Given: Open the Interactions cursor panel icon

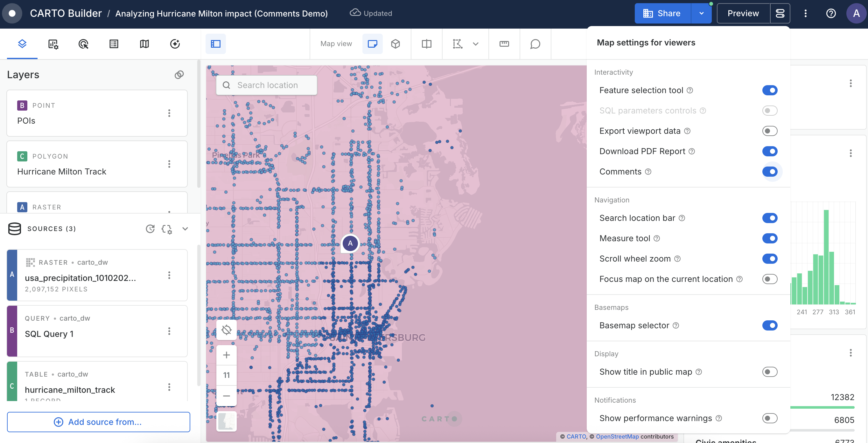Looking at the screenshot, I should pyautogui.click(x=83, y=44).
